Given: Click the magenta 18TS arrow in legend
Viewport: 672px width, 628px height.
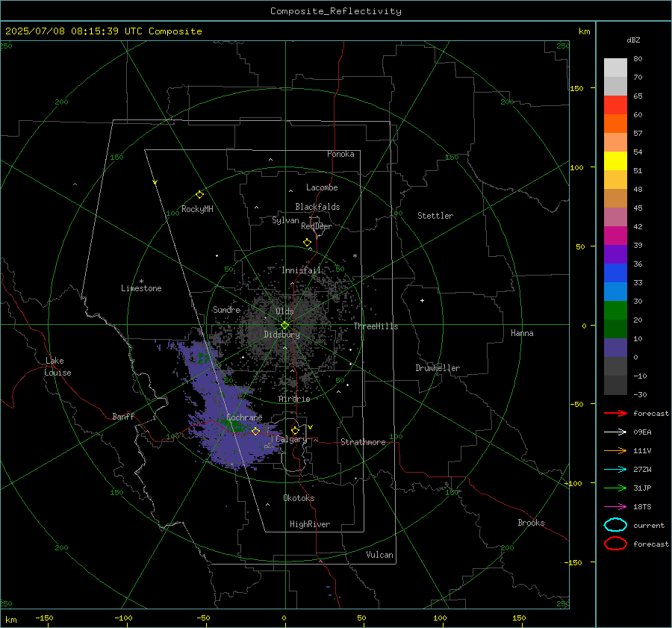Looking at the screenshot, I should point(615,507).
